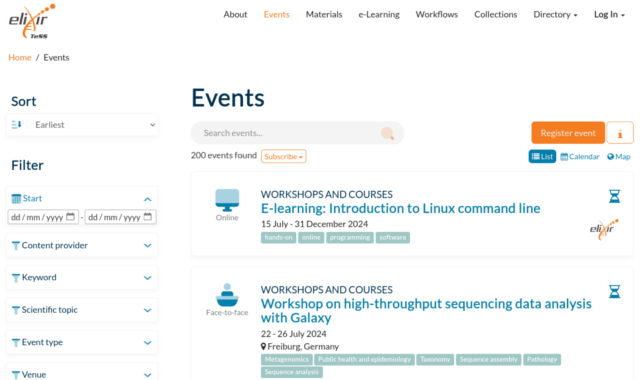
Task: Click hourglass icon on Linux command line event
Action: click(614, 196)
